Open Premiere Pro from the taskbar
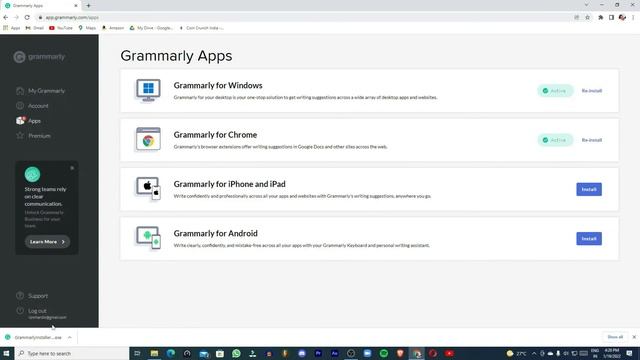Viewport: 640px width, 360px height. tap(318, 353)
